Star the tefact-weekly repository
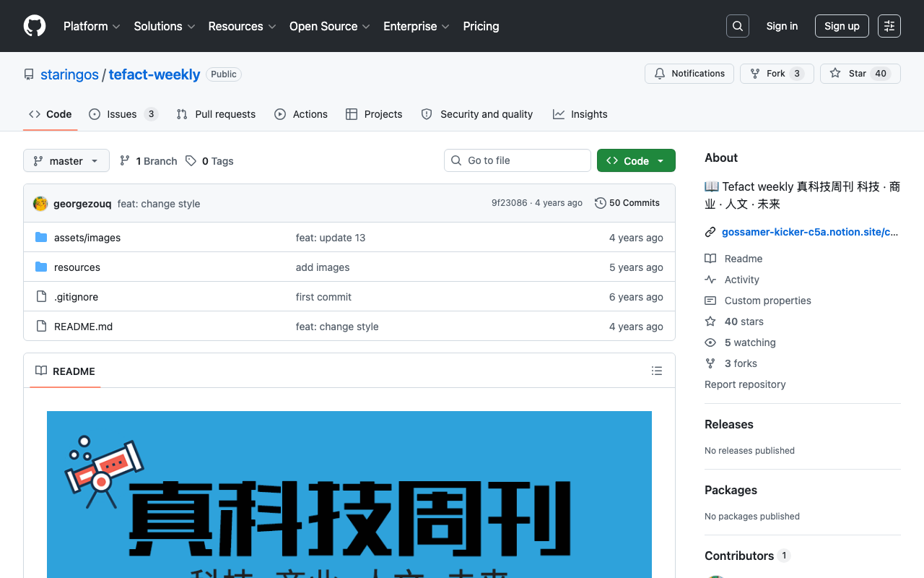 point(860,74)
